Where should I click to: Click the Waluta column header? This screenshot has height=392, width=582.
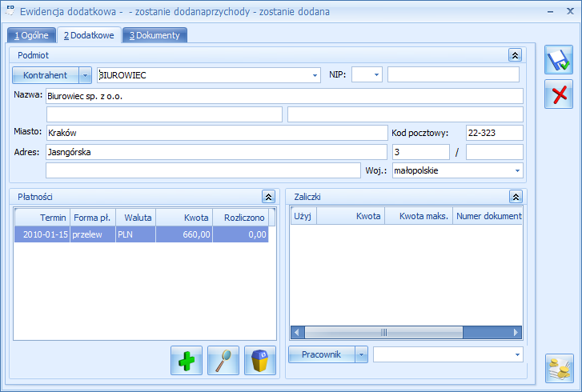(x=136, y=218)
